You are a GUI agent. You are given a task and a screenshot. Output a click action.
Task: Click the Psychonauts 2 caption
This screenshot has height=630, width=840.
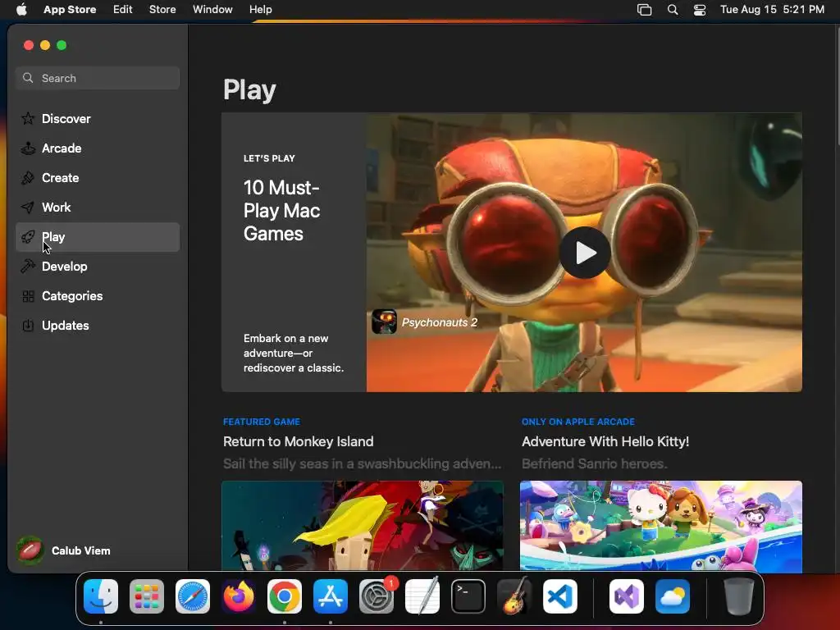[440, 322]
